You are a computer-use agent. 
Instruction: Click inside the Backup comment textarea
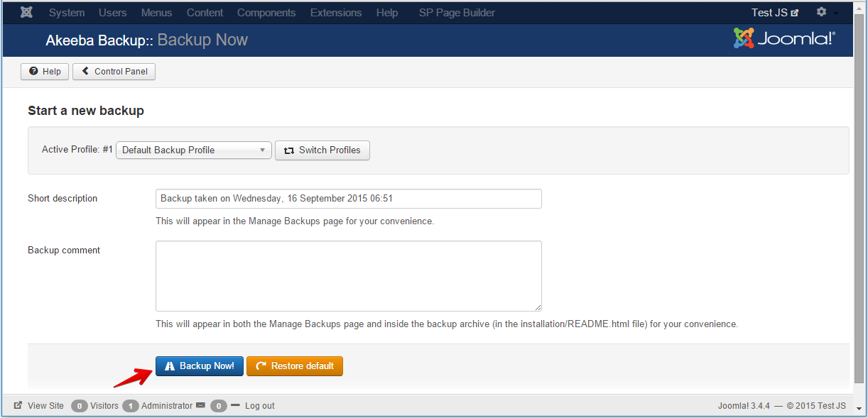[x=348, y=275]
